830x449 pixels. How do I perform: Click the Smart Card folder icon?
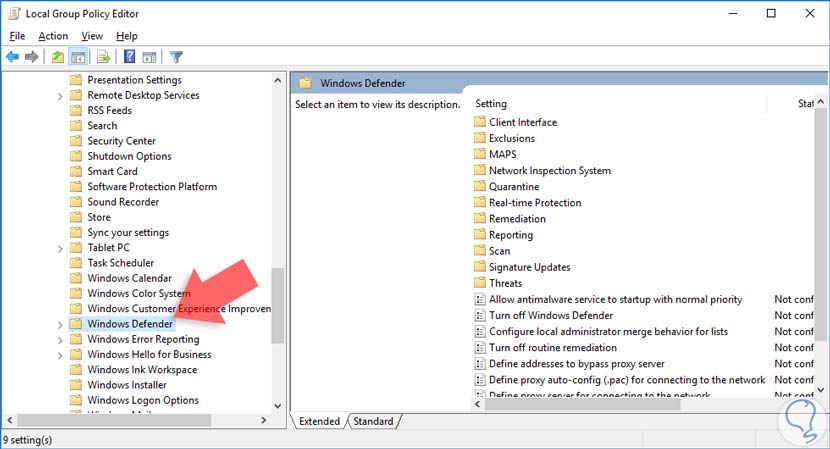pos(76,171)
